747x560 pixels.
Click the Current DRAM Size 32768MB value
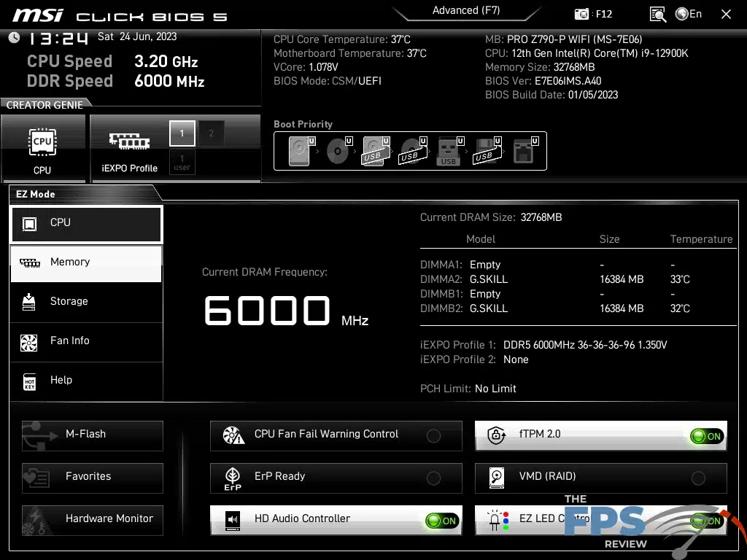(541, 217)
